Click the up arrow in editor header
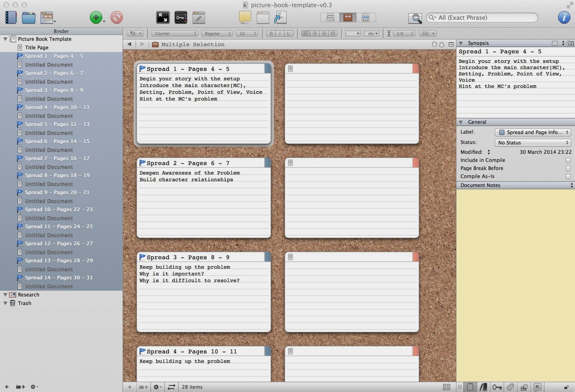This screenshot has height=392, width=575. (434, 44)
